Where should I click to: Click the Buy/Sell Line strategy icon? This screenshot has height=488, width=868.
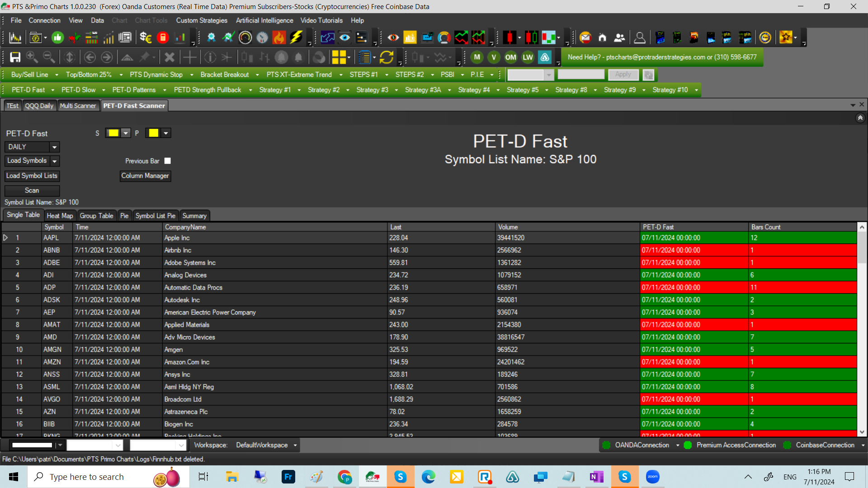coord(28,74)
